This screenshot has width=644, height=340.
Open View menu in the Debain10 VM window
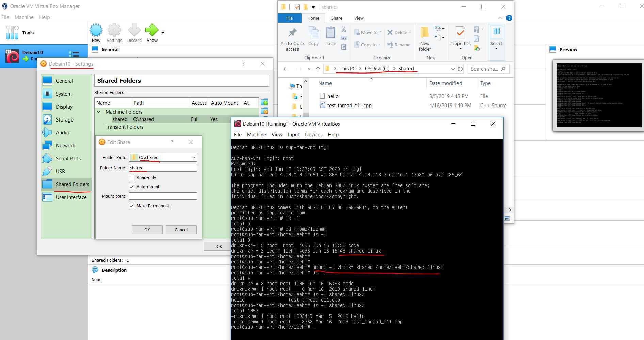(277, 134)
